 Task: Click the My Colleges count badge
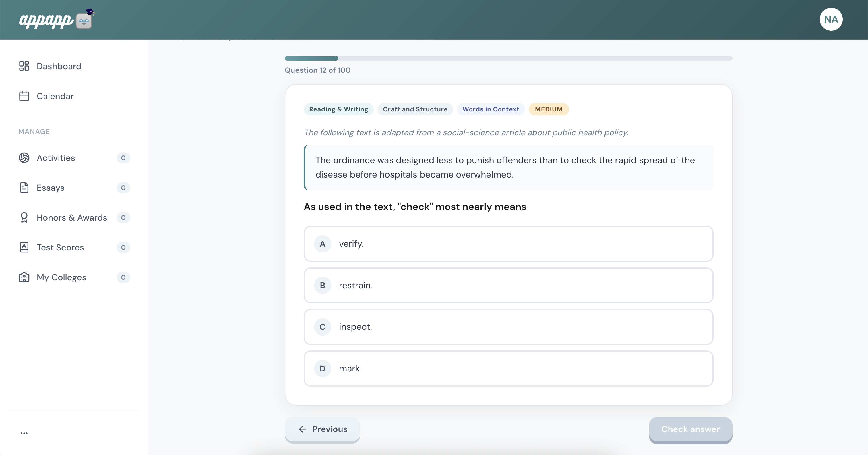point(123,277)
